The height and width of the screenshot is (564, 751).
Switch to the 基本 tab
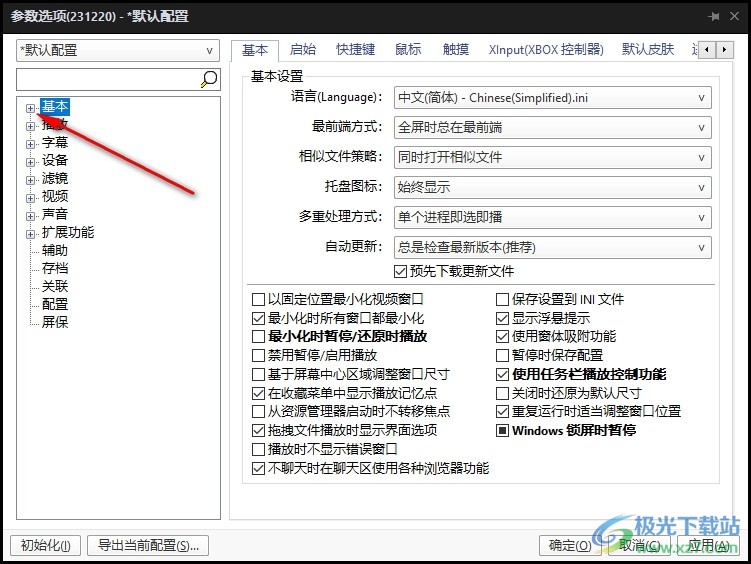pyautogui.click(x=255, y=50)
